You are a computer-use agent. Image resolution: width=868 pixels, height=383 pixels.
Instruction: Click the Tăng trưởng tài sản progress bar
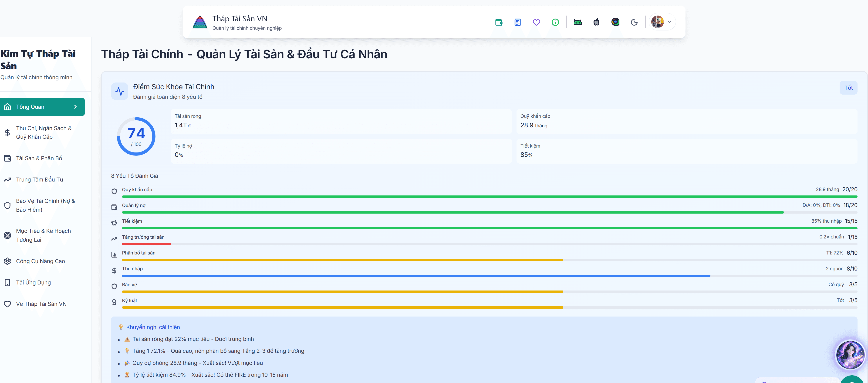tap(489, 244)
